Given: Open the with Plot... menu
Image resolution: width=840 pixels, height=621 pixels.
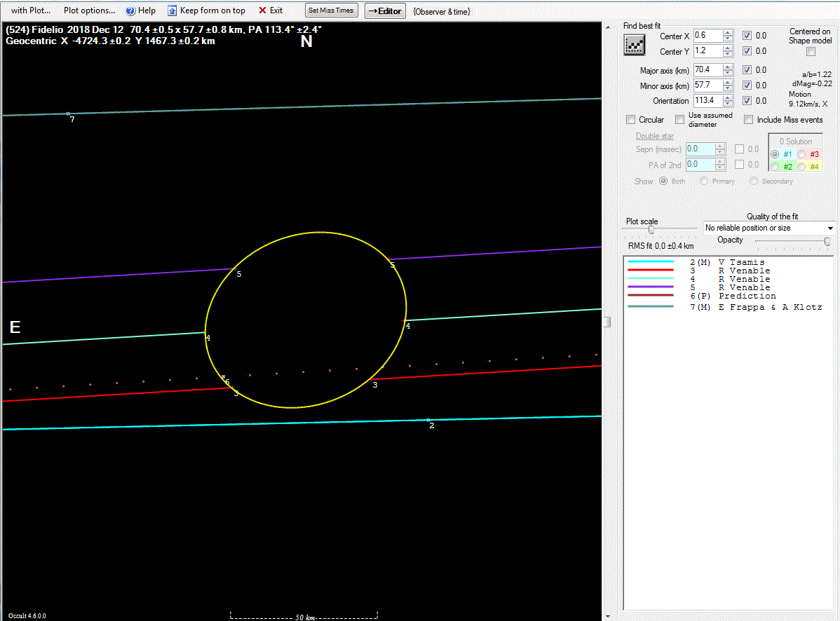Looking at the screenshot, I should pos(31,11).
